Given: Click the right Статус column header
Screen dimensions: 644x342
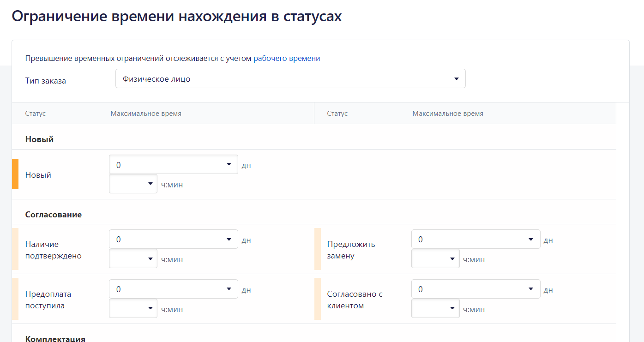Looking at the screenshot, I should click(x=337, y=114).
